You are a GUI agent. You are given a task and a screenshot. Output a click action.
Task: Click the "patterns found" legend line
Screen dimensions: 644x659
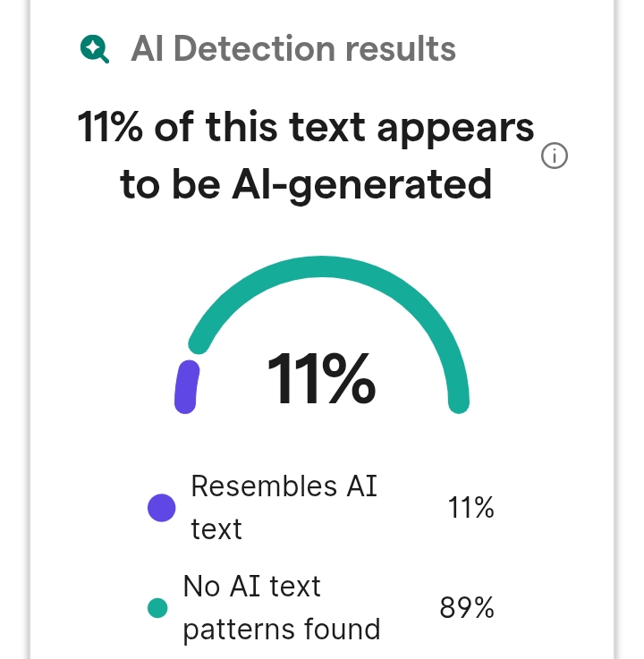coord(282,630)
